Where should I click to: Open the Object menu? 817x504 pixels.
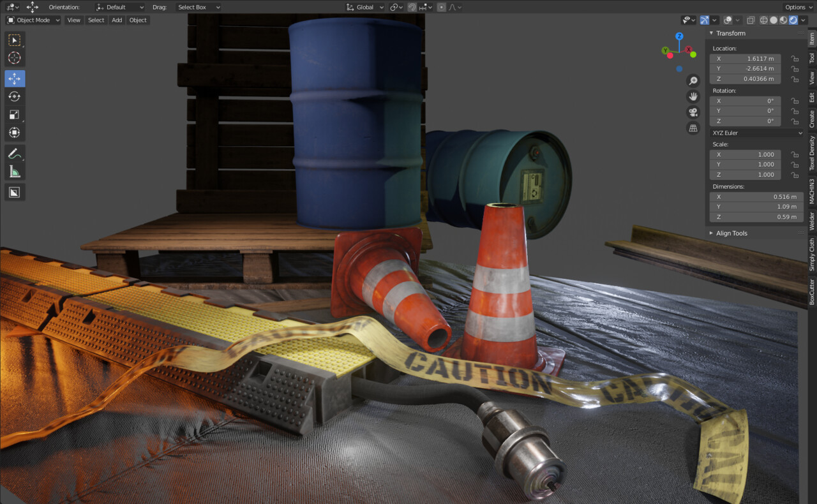tap(138, 20)
